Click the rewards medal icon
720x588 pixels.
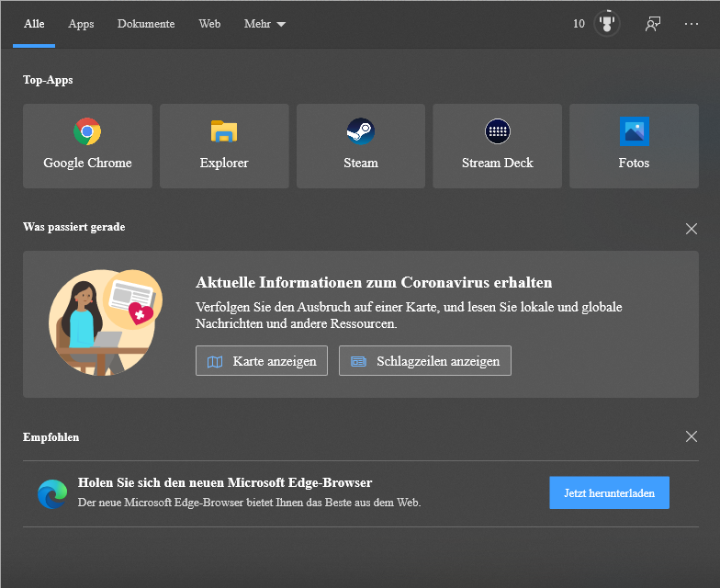pos(606,24)
